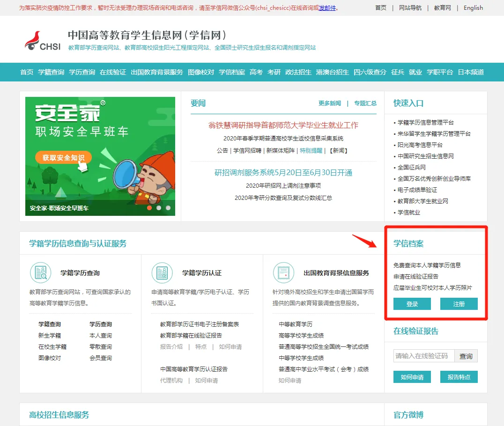Open 本人查询 under 学历查询
Viewport: 504px width, 426px height.
coord(101,335)
